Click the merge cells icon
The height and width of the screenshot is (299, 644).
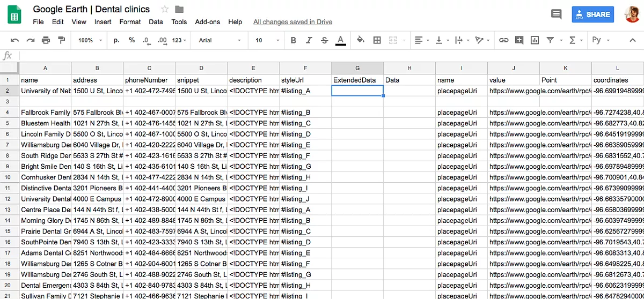point(393,40)
